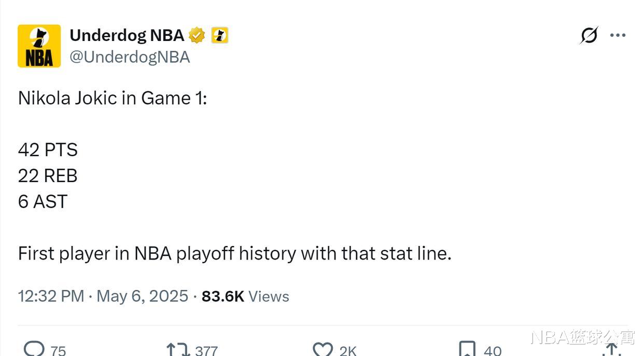644x356 pixels.
Task: Click the 12:32 PM · May 6, 2025 timestamp
Action: (x=103, y=296)
